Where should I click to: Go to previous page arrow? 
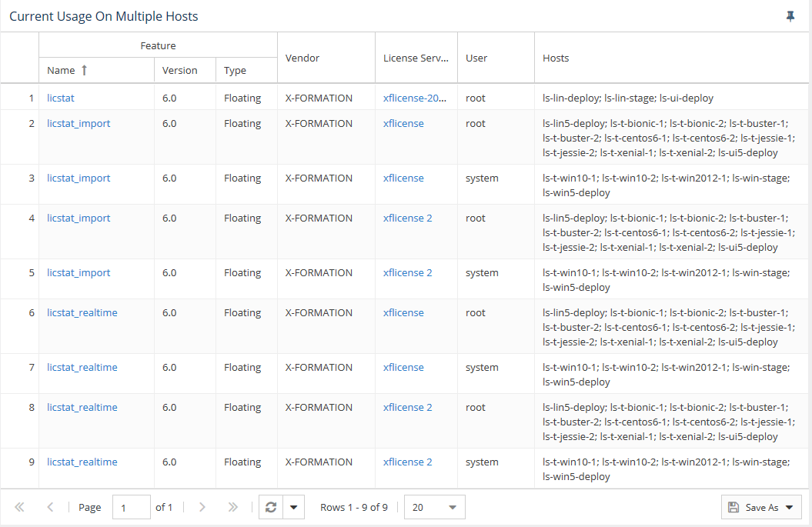coord(50,507)
